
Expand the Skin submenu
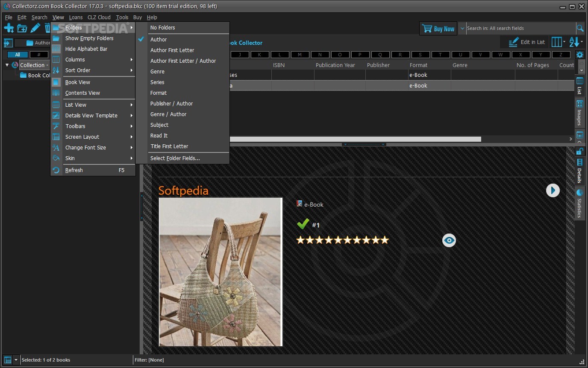(93, 158)
